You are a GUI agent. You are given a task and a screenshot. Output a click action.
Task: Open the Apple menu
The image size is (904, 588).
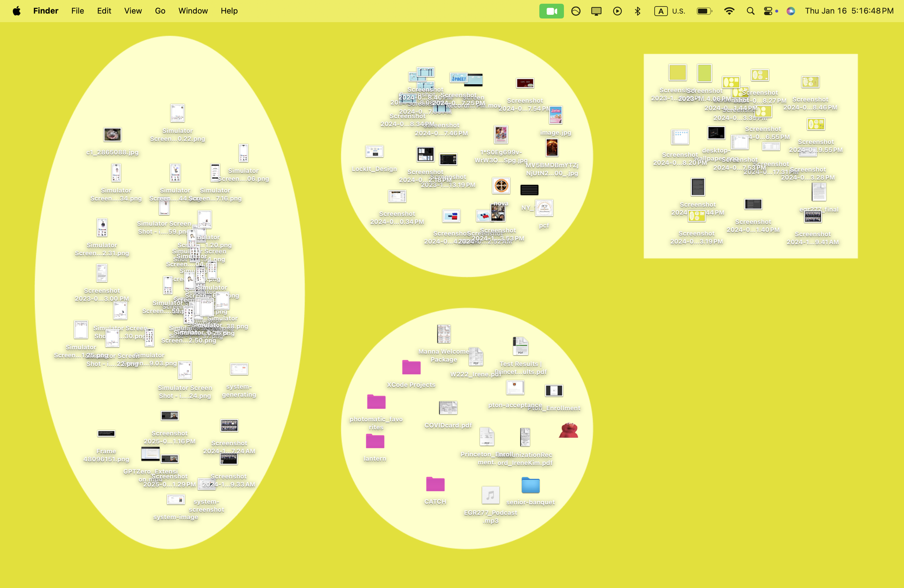pyautogui.click(x=17, y=11)
